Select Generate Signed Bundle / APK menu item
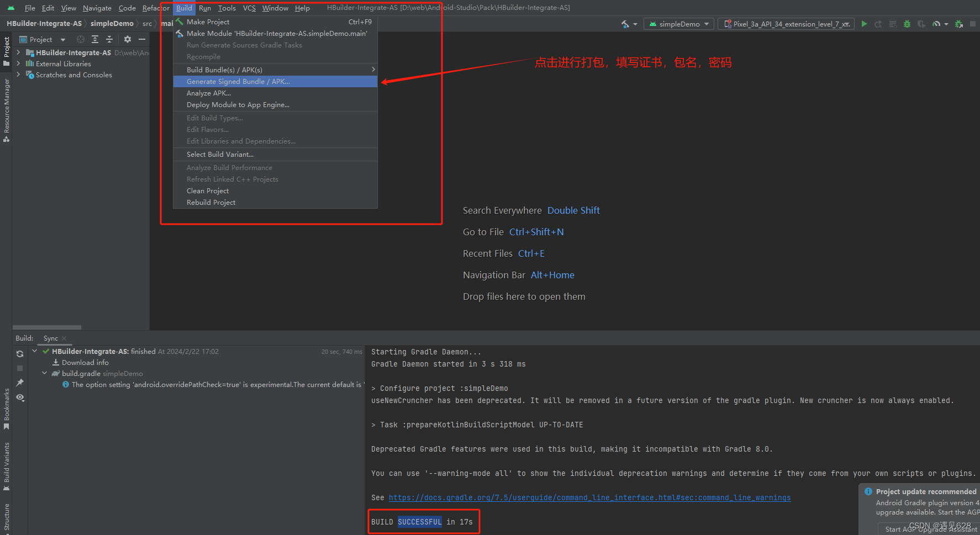This screenshot has height=535, width=980. (x=238, y=81)
